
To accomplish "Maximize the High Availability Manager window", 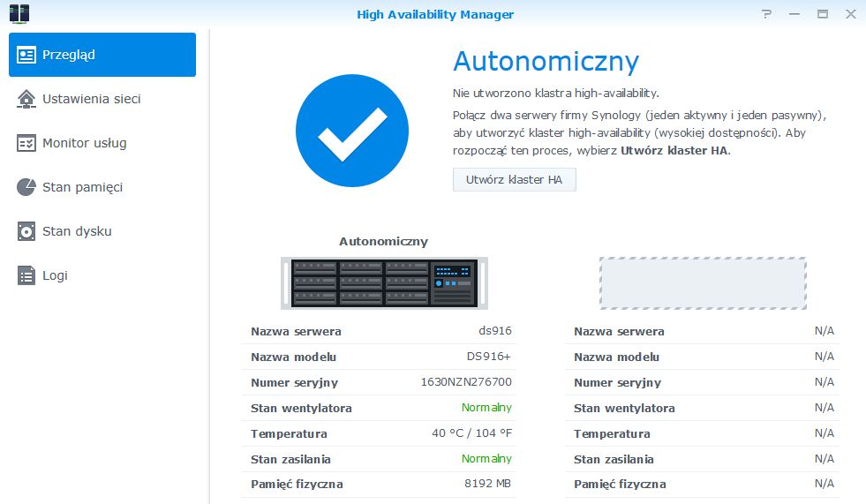I will pos(823,14).
